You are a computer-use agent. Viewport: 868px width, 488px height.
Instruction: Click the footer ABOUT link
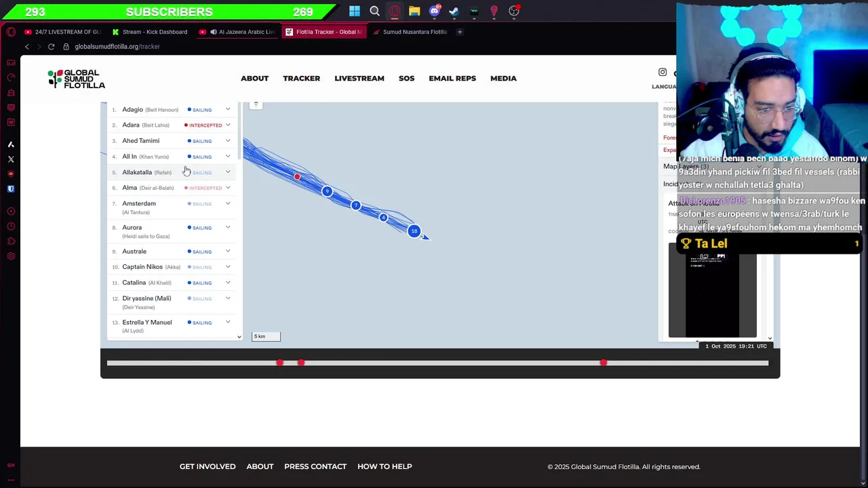tap(260, 466)
